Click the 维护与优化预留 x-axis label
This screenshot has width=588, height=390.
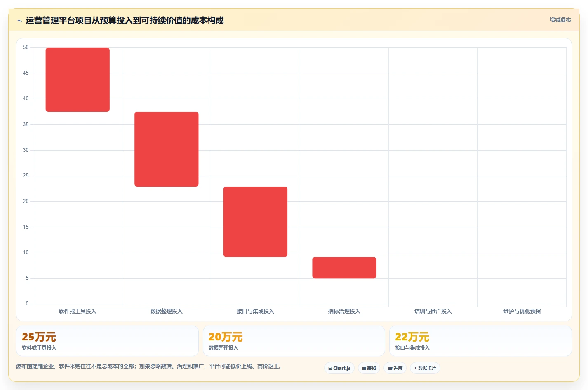coord(522,311)
